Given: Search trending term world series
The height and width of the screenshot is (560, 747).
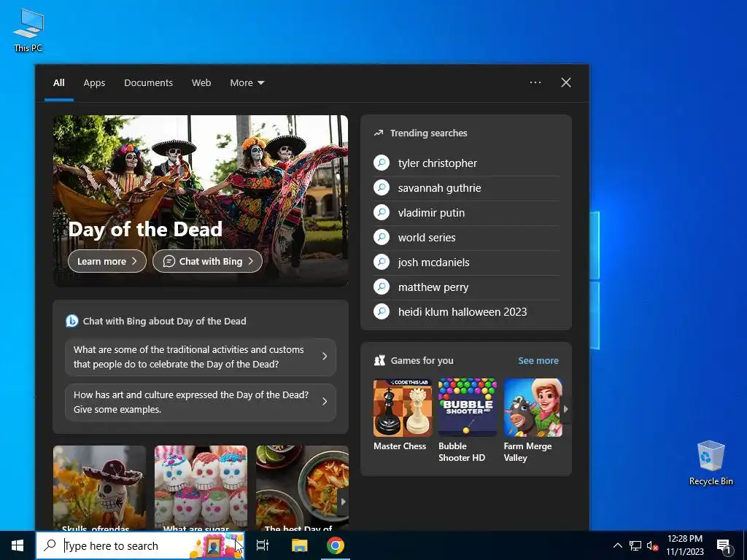Looking at the screenshot, I should coord(466,238).
